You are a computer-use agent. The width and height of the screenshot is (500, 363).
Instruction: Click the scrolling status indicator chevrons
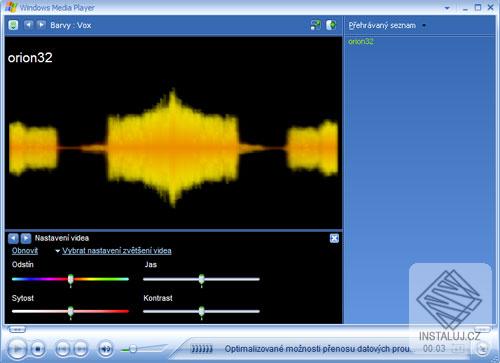pyautogui.click(x=202, y=349)
